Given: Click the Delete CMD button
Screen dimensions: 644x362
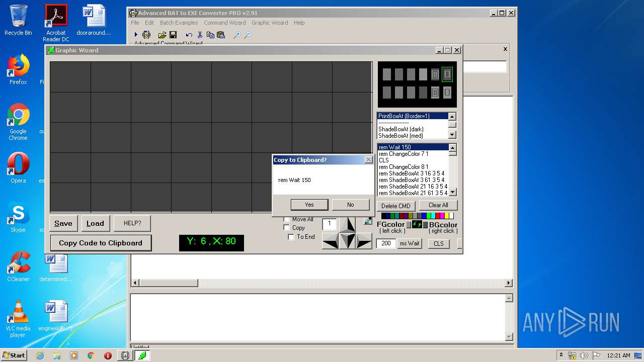Looking at the screenshot, I should (x=396, y=206).
